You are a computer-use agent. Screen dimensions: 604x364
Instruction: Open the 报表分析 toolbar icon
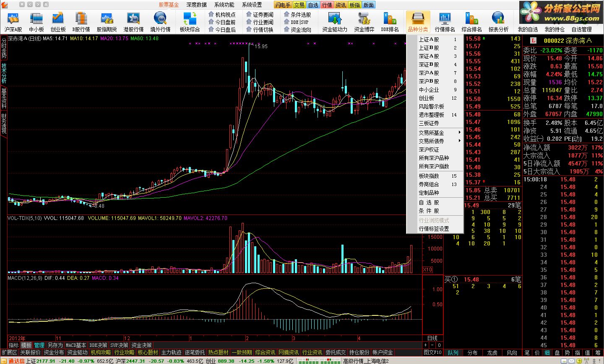click(x=498, y=22)
